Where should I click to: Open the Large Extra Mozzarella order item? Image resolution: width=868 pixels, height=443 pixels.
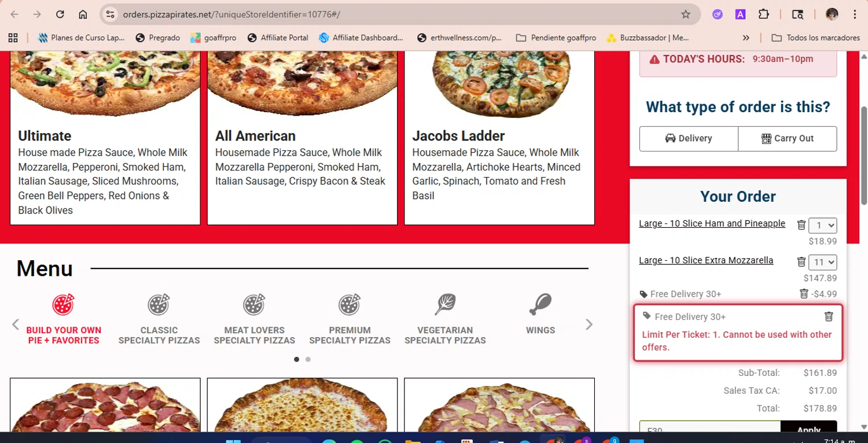706,260
